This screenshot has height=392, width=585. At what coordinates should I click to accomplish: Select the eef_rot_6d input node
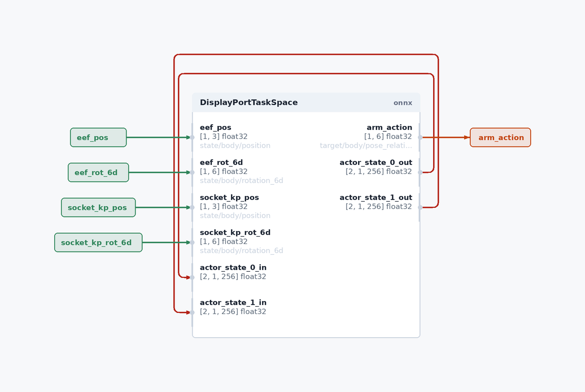[x=98, y=172]
